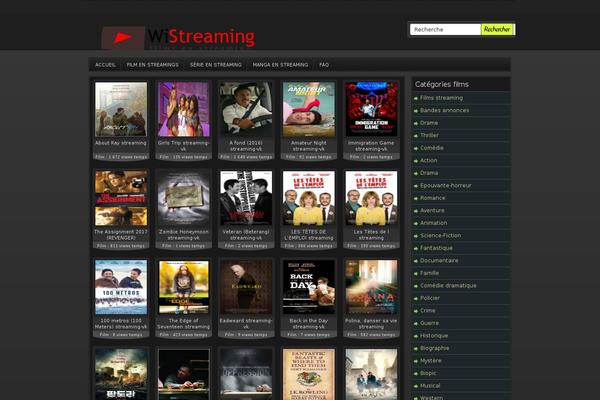Open the ACCUEIL menu item
Image resolution: width=600 pixels, height=400 pixels.
[x=105, y=65]
